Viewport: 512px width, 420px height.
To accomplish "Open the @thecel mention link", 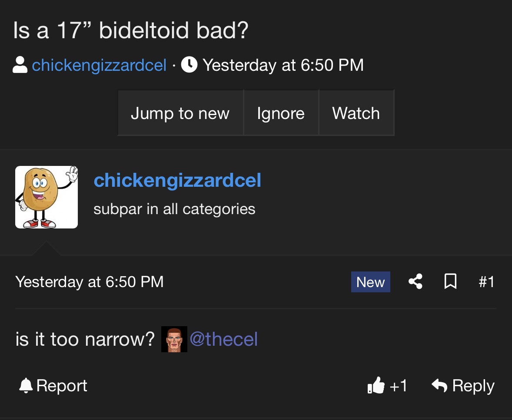I will click(x=224, y=339).
